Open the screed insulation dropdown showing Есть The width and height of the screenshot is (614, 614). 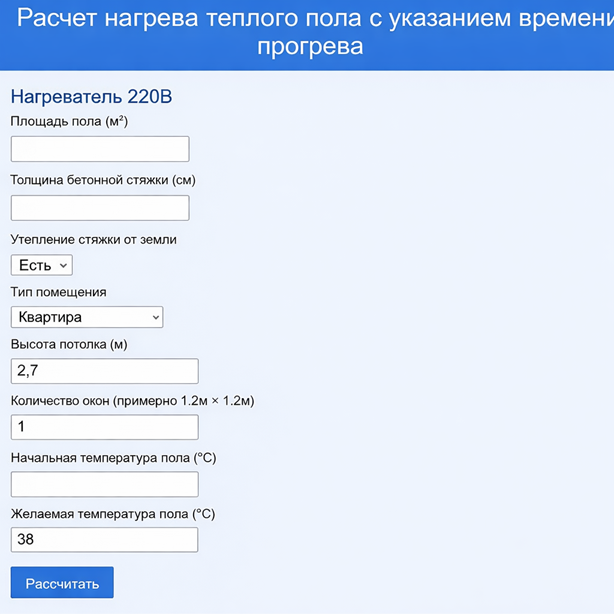[x=41, y=265]
